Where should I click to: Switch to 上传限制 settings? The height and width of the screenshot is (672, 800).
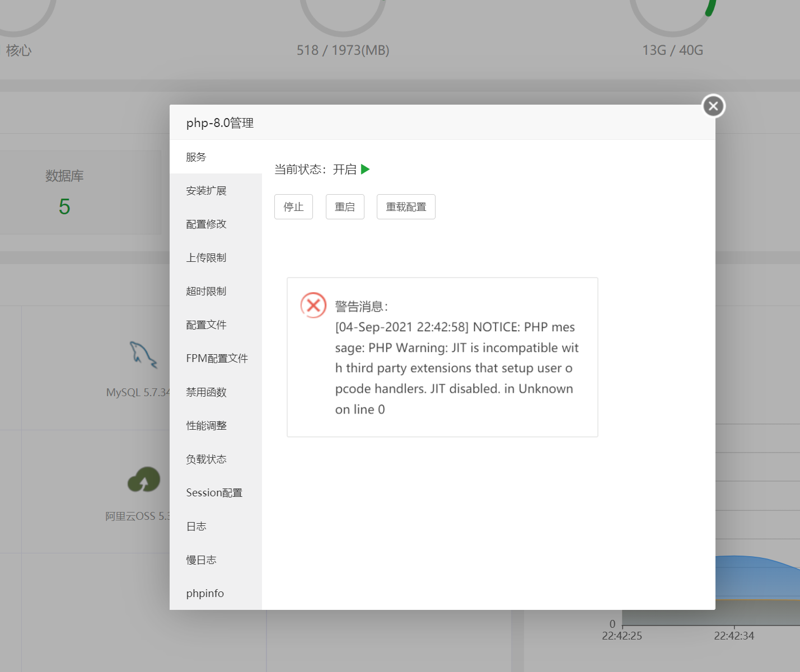216,257
